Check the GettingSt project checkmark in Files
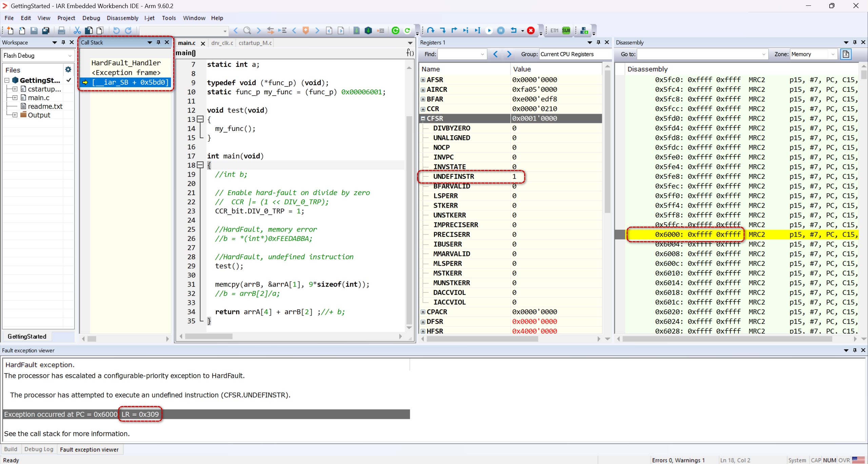The width and height of the screenshot is (868, 464). click(69, 80)
